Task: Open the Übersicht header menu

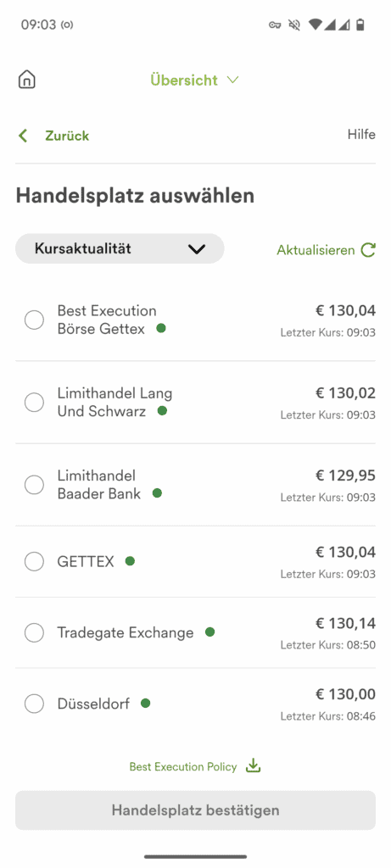Action: (x=194, y=81)
